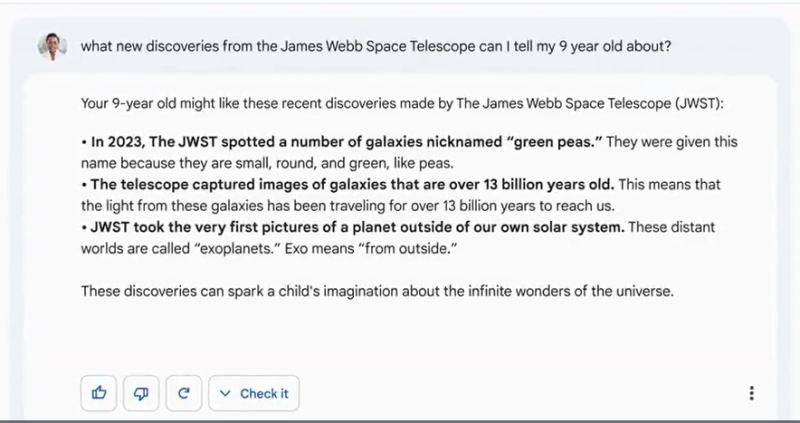Open the three-dot more options menu
Image resolution: width=800 pixels, height=423 pixels.
[751, 393]
